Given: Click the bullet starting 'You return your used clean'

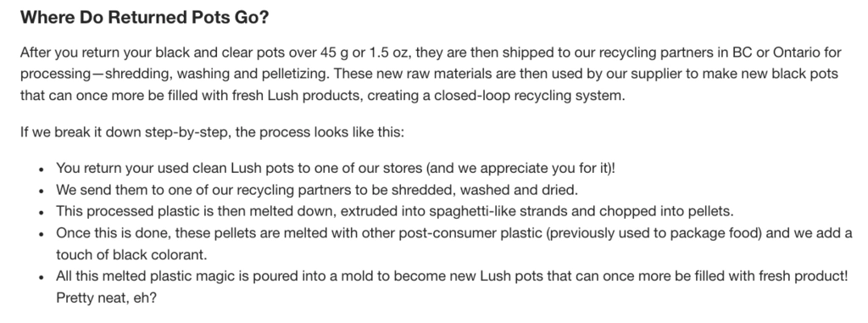Looking at the screenshot, I should pyautogui.click(x=336, y=169).
